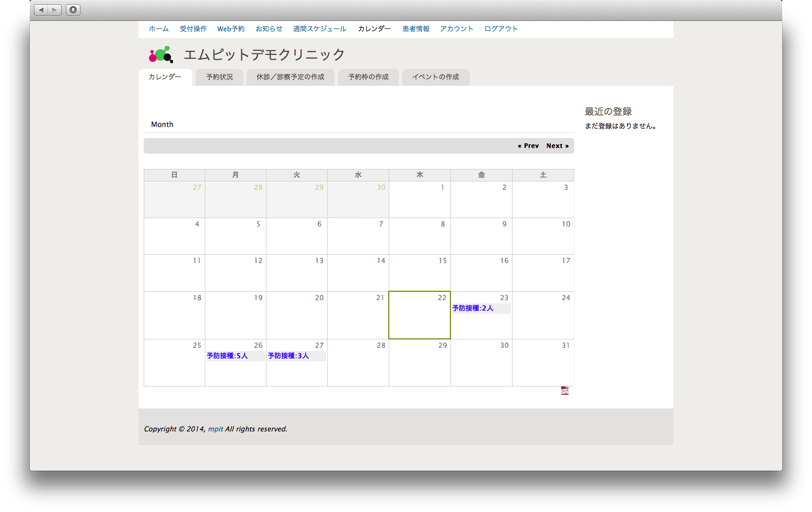Image resolution: width=812 pixels, height=512 pixels.
Task: Select grayed day 30 of previous month
Action: (358, 199)
